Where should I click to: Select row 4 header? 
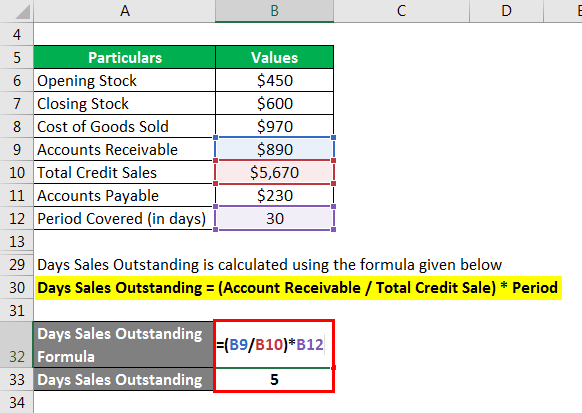pyautogui.click(x=17, y=35)
